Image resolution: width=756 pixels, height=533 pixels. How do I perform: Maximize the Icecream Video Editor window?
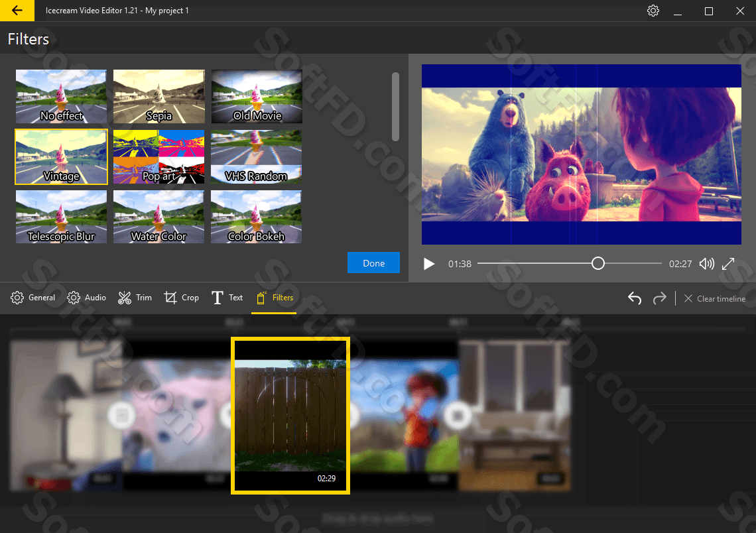[x=709, y=11]
